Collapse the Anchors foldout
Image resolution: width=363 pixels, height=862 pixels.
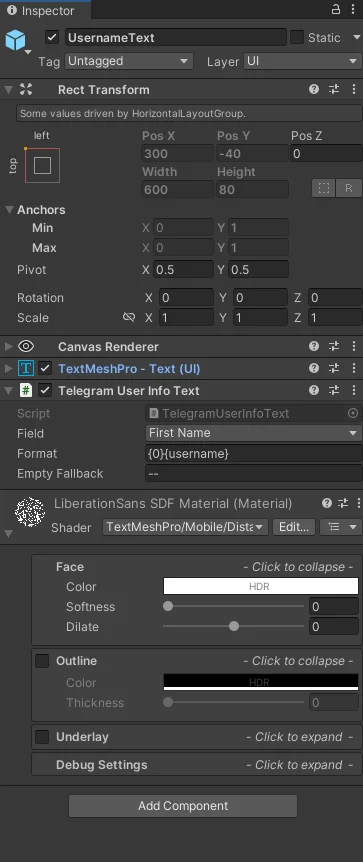(9, 209)
